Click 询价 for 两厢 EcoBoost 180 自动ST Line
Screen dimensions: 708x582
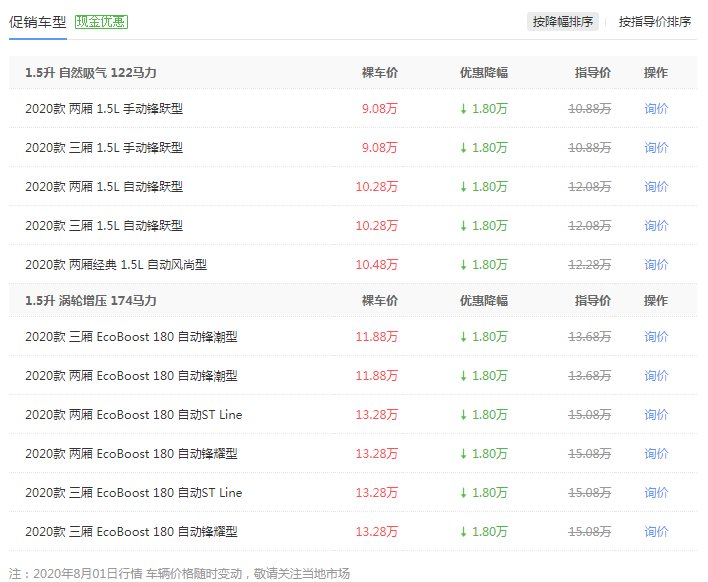tap(656, 414)
